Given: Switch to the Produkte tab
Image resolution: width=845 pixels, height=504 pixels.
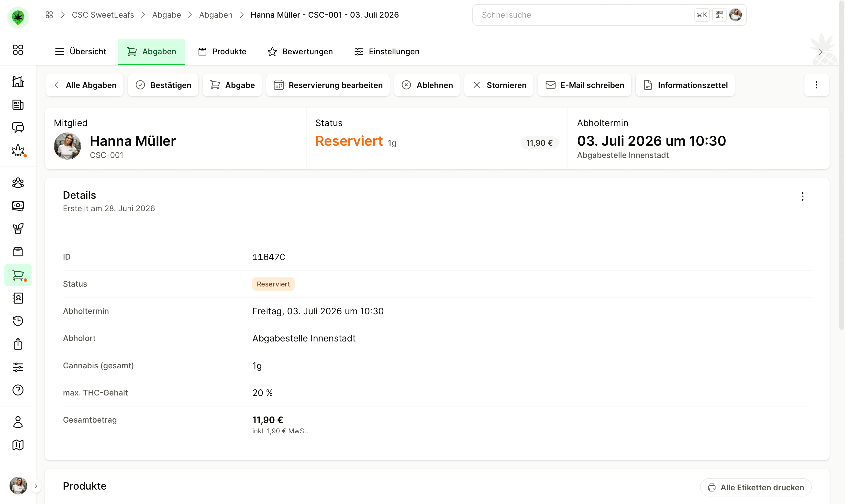Looking at the screenshot, I should [x=222, y=52].
